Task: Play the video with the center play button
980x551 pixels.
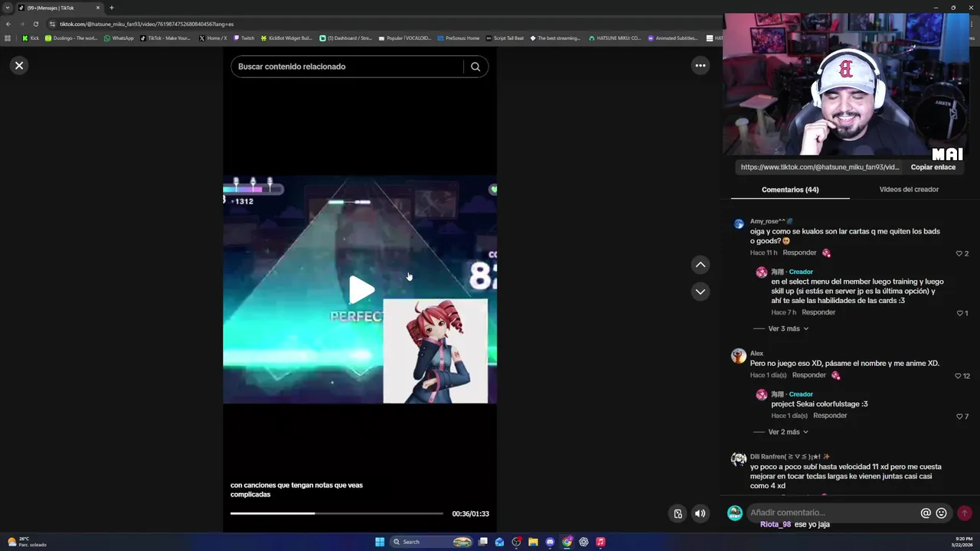Action: (361, 289)
